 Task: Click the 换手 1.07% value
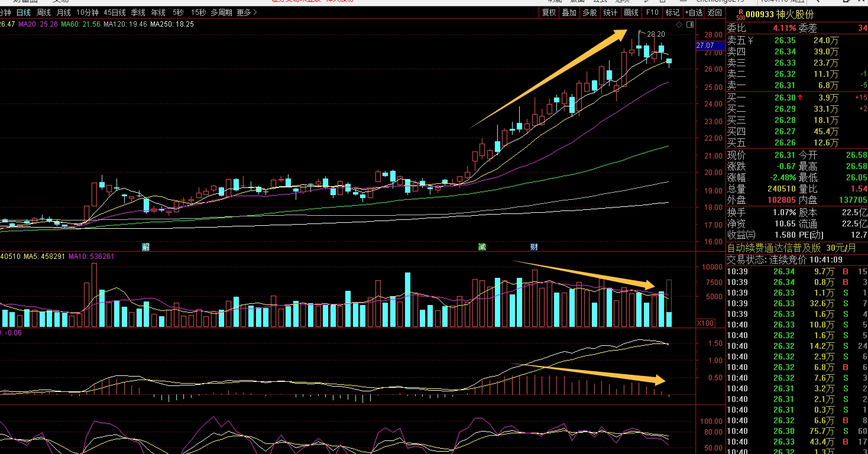pyautogui.click(x=784, y=212)
